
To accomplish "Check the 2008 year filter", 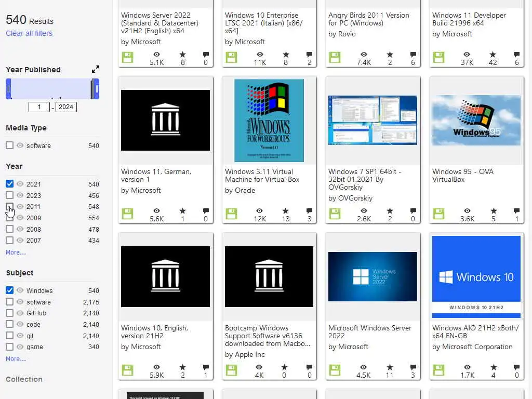I will pyautogui.click(x=9, y=229).
